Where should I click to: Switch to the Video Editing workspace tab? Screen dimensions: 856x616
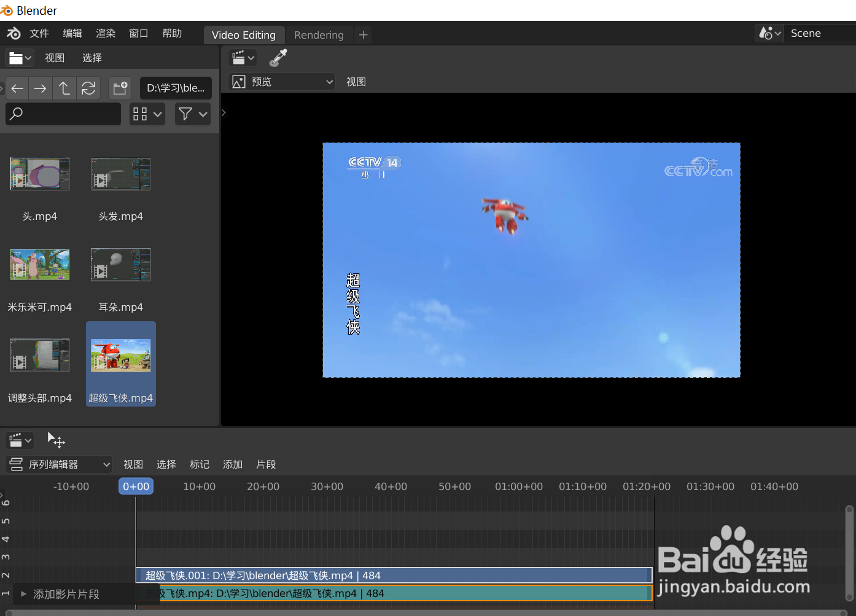(244, 35)
